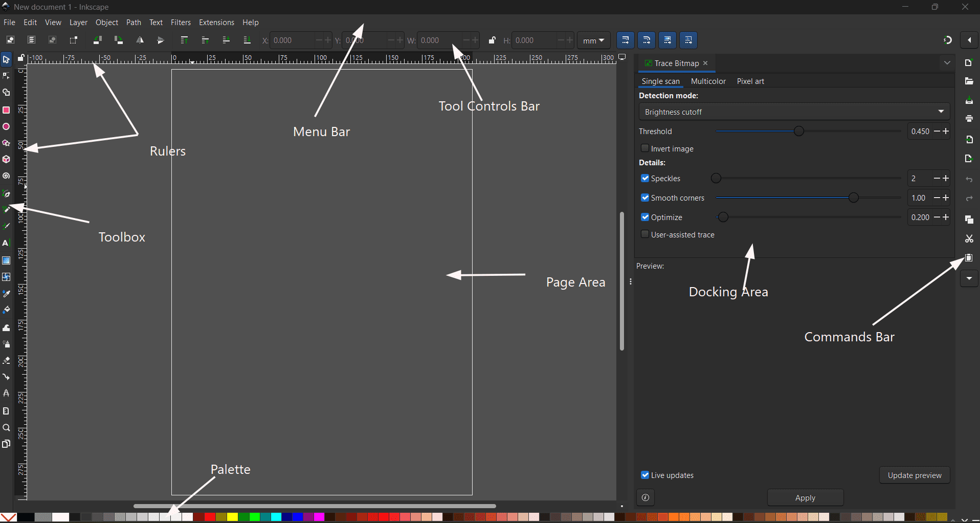Screen dimensions: 980x523
Task: Toggle scaling stroke width with objects
Action: (626, 40)
